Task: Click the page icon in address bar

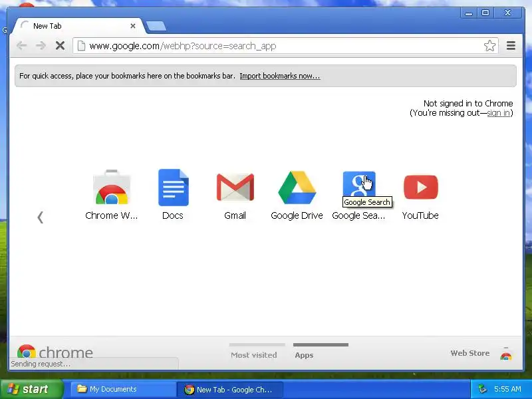Action: coord(81,45)
